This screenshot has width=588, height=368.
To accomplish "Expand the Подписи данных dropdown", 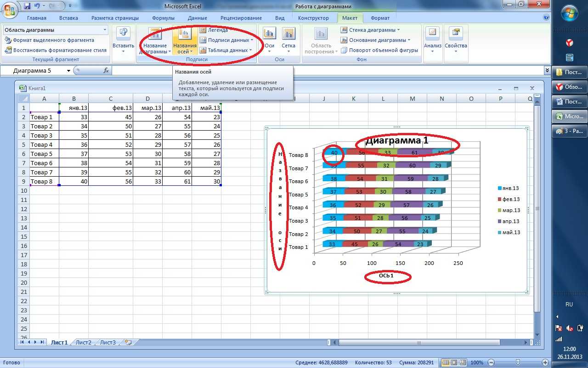I will click(252, 40).
